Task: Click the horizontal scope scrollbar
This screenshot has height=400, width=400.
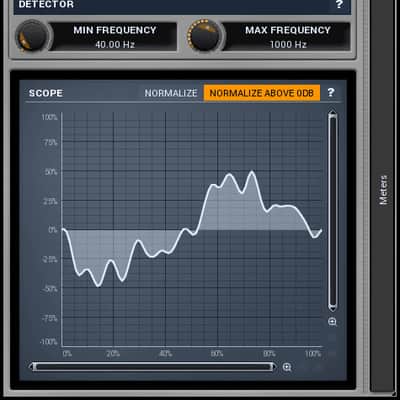Action: (154, 367)
